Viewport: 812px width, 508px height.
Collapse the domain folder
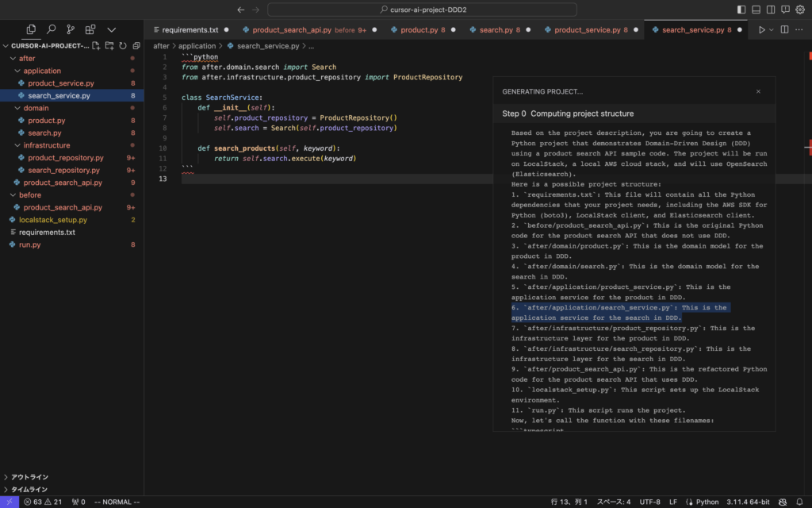(x=36, y=108)
